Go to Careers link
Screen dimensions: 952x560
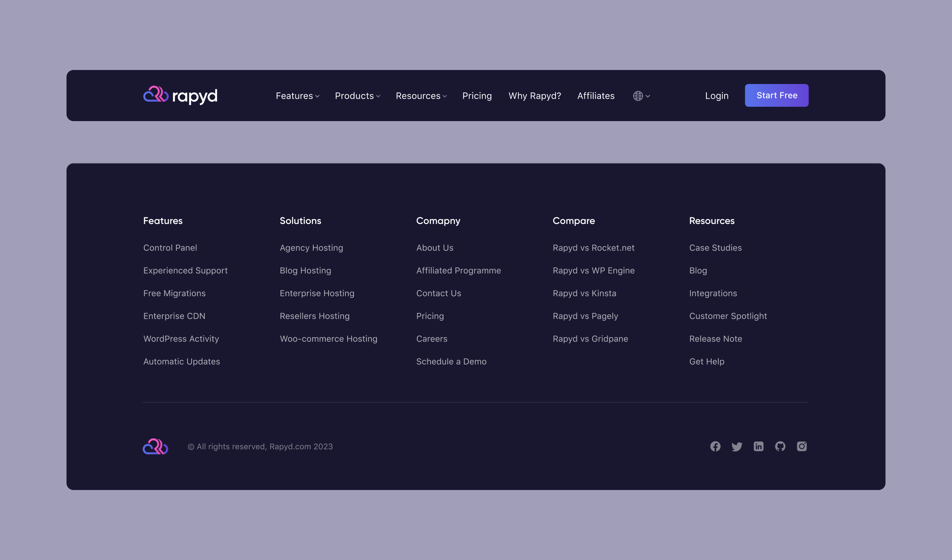pos(432,338)
